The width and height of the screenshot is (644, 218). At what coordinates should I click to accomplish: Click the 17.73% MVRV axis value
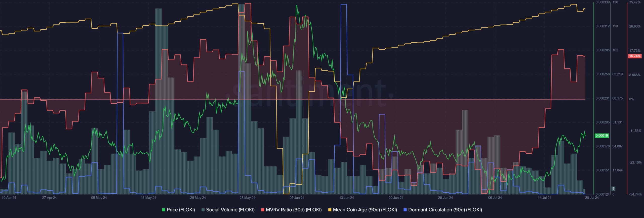[x=635, y=51]
